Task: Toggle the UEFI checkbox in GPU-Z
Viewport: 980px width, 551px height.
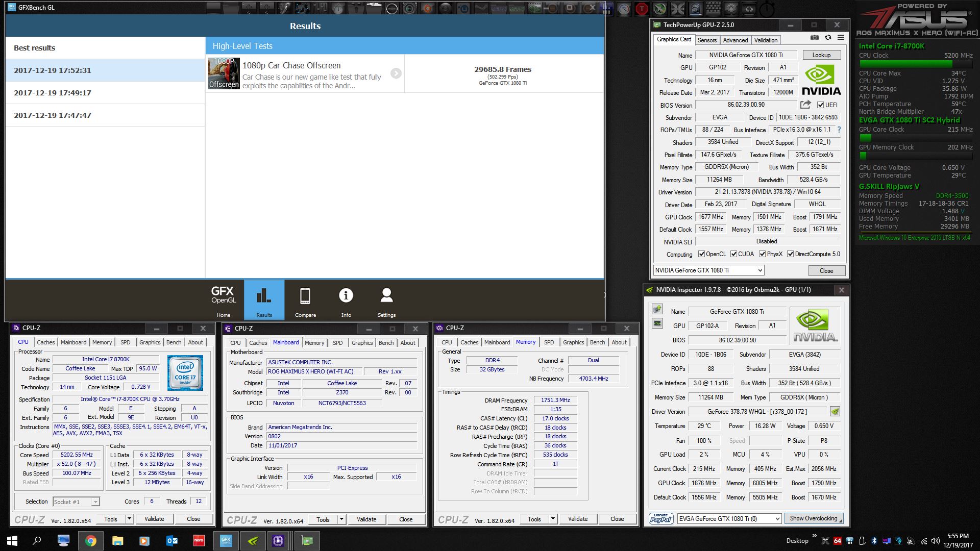Action: point(820,105)
